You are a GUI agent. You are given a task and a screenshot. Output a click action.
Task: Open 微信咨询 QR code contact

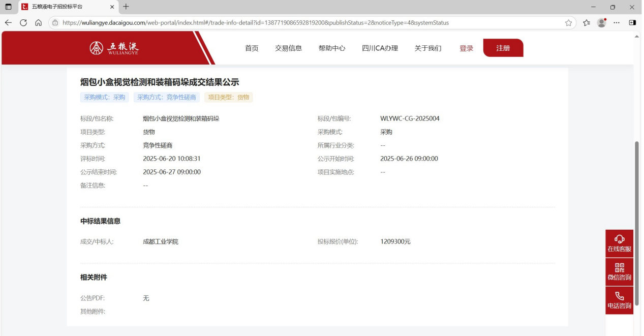tap(619, 272)
